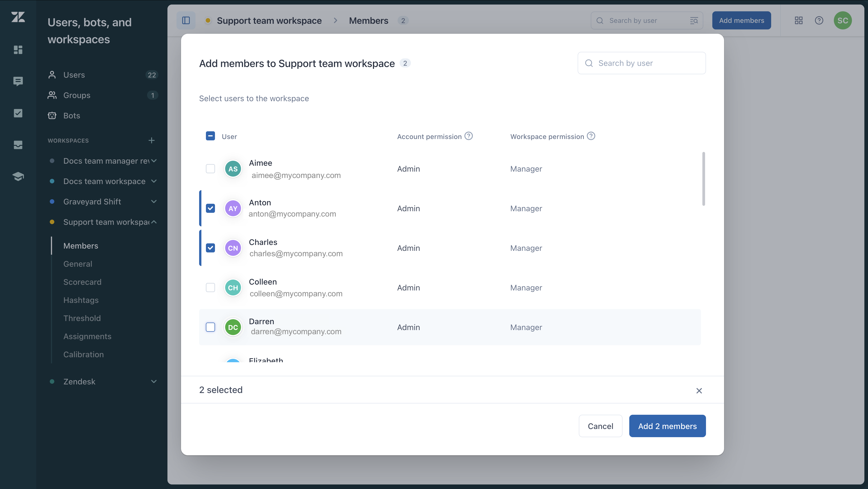Click Admin cell in Colleen row
This screenshot has width=868, height=489.
408,288
